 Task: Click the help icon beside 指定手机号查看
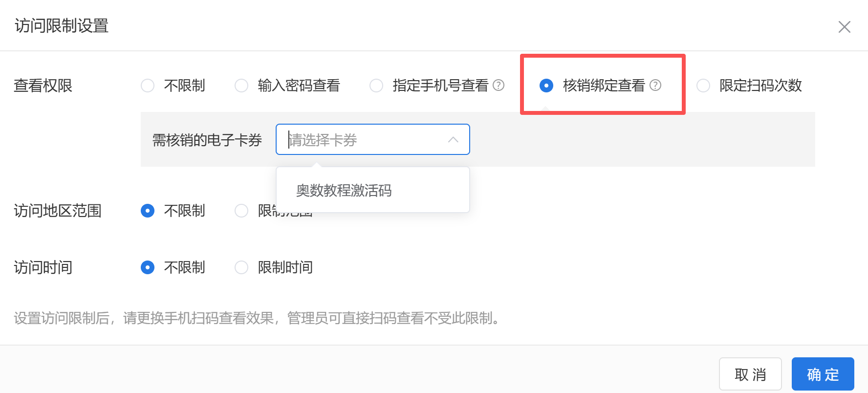point(499,86)
